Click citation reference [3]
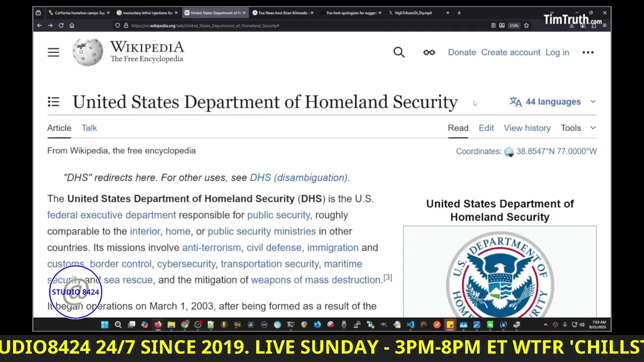Screen dimensions: 644x362 (387, 278)
